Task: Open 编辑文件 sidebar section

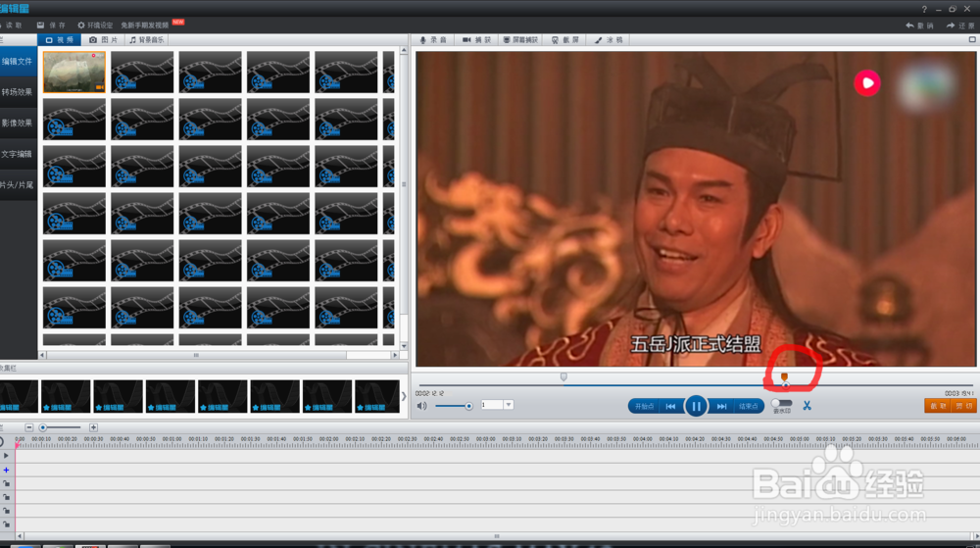Action: click(x=18, y=61)
